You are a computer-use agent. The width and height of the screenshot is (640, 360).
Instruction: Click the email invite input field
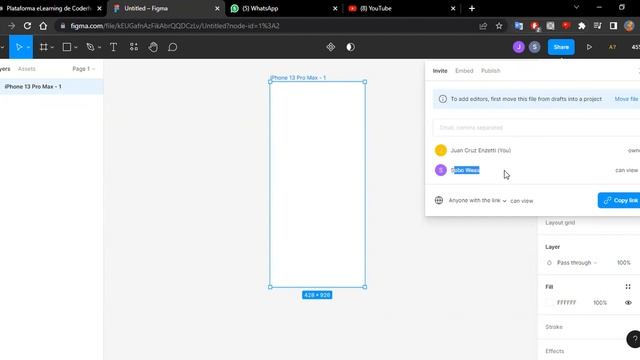[x=536, y=128]
